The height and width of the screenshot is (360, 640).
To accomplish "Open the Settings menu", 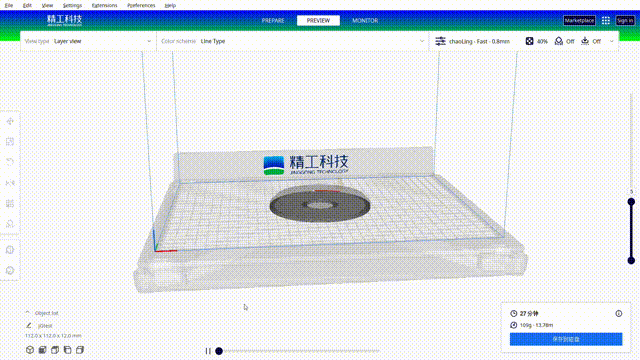I will point(72,5).
